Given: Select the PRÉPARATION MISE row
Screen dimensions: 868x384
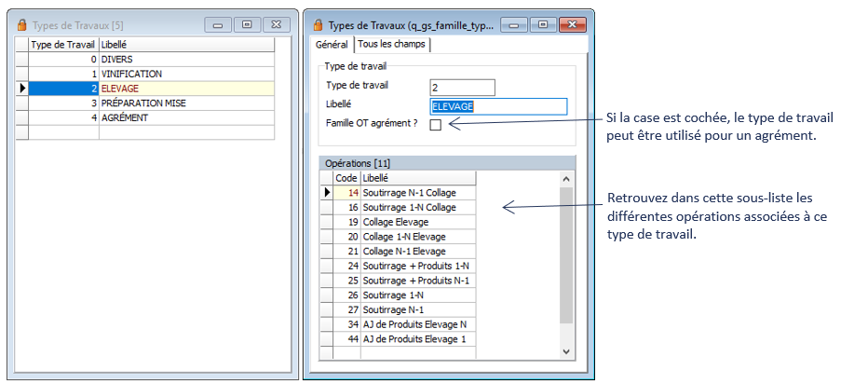Looking at the screenshot, I should tap(140, 103).
